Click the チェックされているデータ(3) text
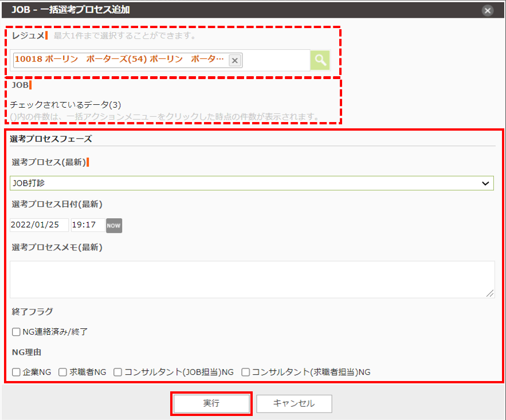 click(x=65, y=105)
